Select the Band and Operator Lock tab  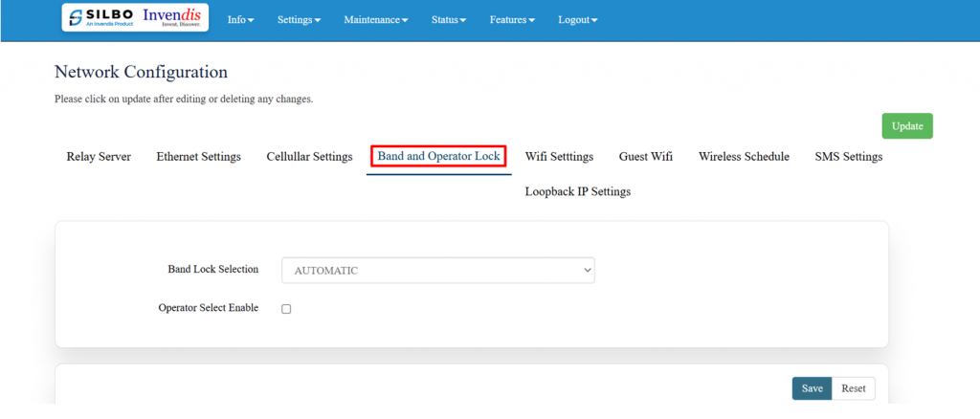[x=438, y=157]
